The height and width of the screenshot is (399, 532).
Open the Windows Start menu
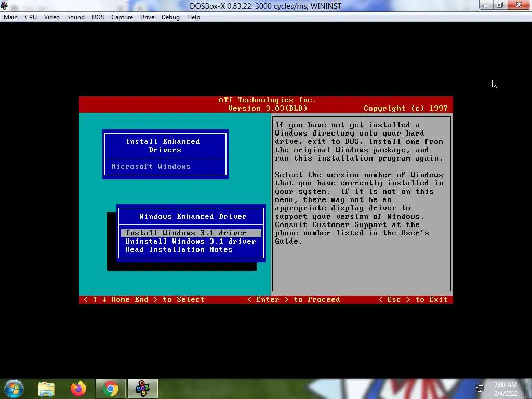pyautogui.click(x=14, y=389)
